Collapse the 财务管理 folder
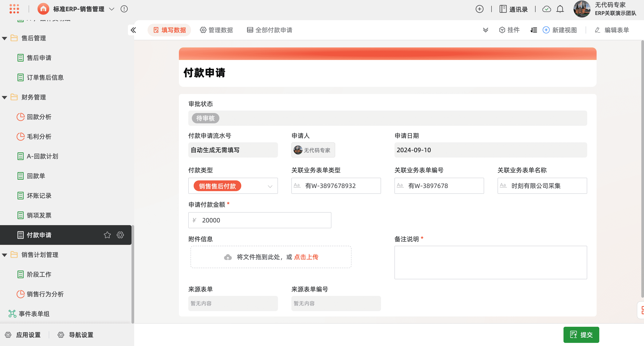The width and height of the screenshot is (644, 346). click(4, 97)
